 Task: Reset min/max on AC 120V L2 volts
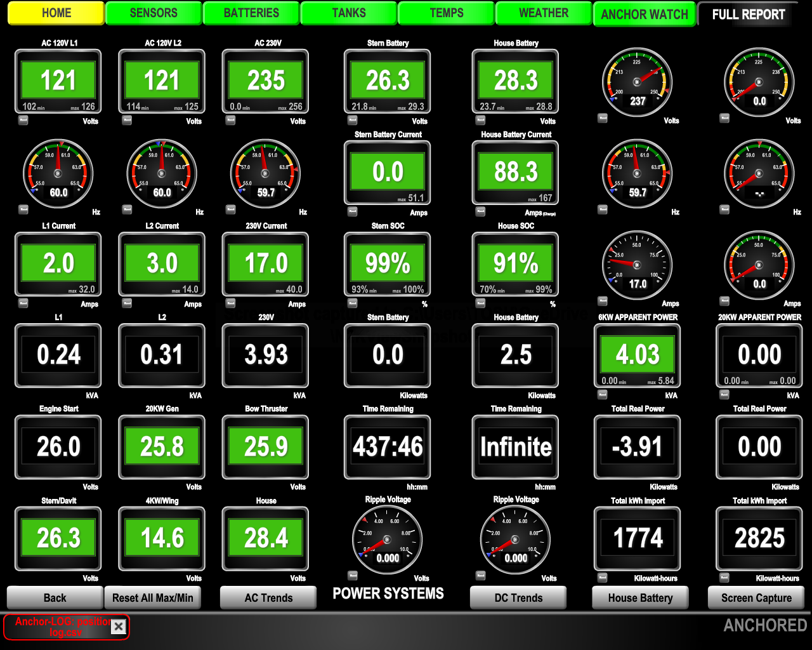127,119
